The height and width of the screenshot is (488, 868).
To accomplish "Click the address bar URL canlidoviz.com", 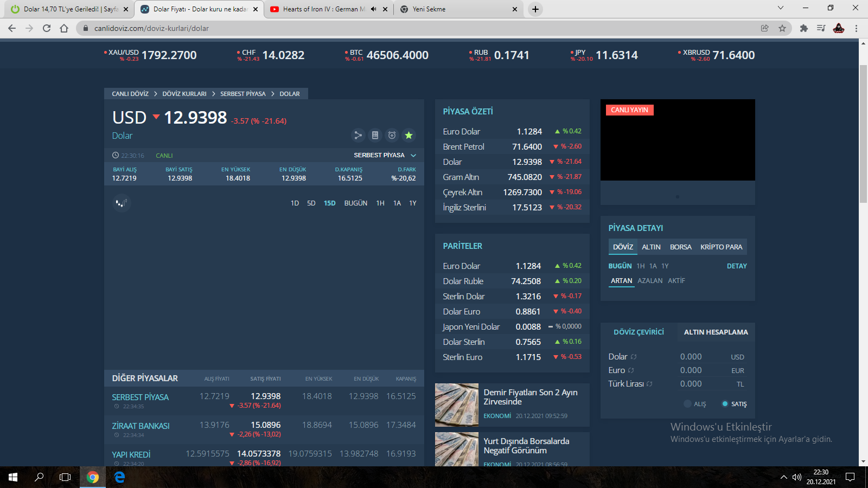I will [x=151, y=28].
